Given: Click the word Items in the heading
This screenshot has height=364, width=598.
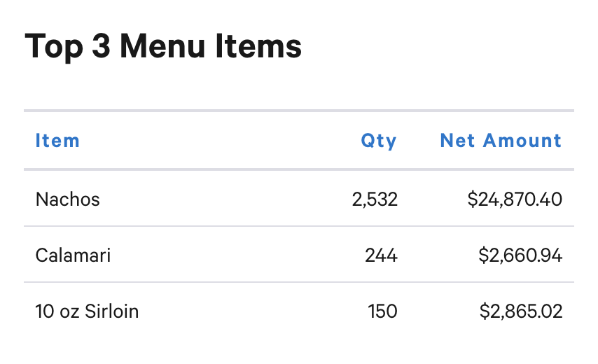Looking at the screenshot, I should 258,46.
